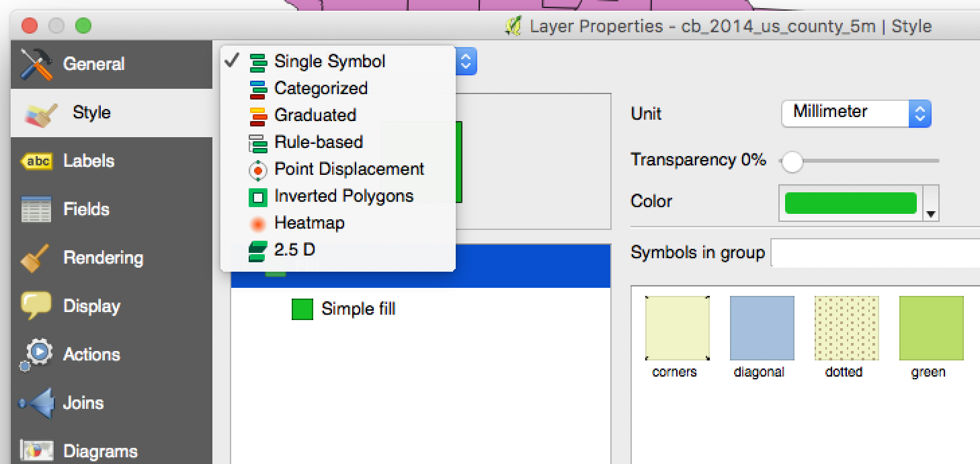980x464 pixels.
Task: Click the Labels abc tag icon
Action: (x=36, y=161)
